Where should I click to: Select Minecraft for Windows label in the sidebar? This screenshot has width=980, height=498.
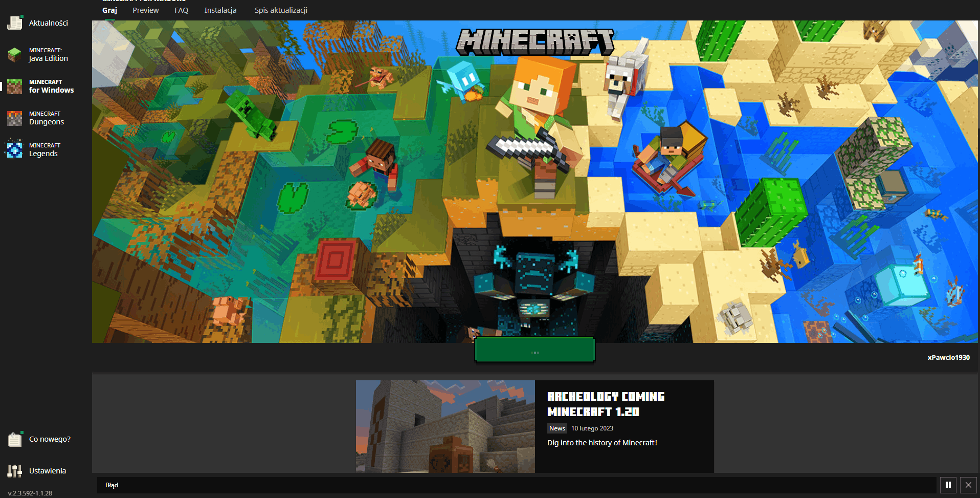[51, 86]
